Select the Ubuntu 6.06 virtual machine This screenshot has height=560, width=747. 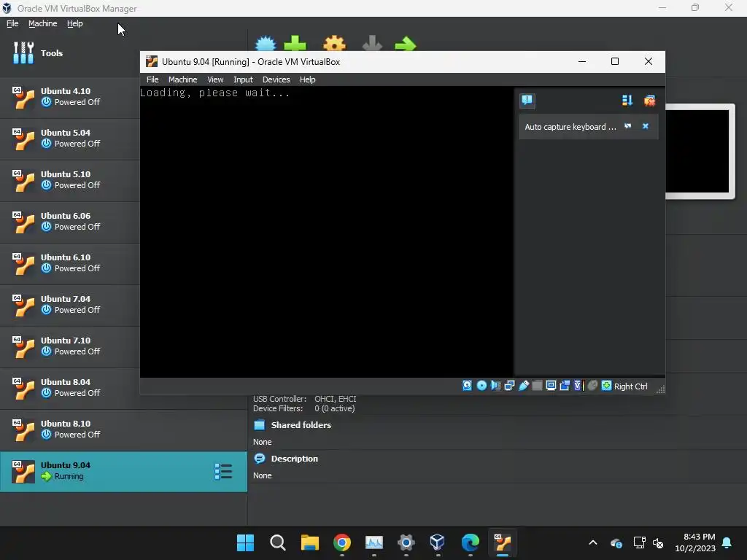[x=69, y=222]
